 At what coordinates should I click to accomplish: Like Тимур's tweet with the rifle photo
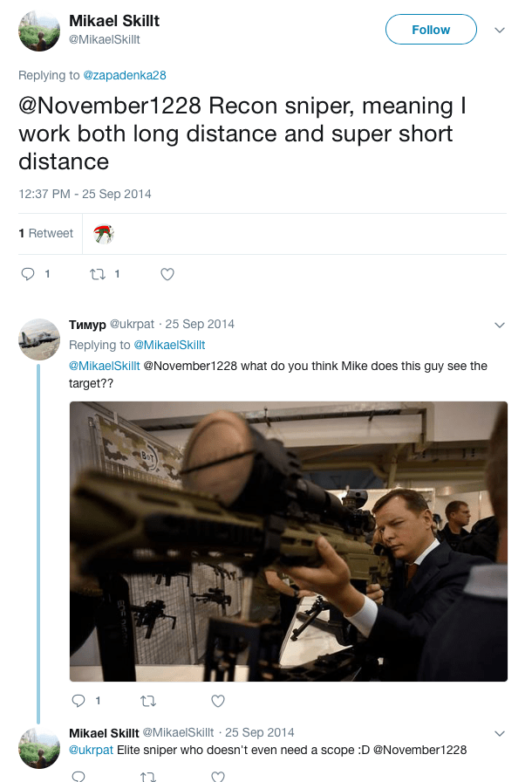pos(217,701)
